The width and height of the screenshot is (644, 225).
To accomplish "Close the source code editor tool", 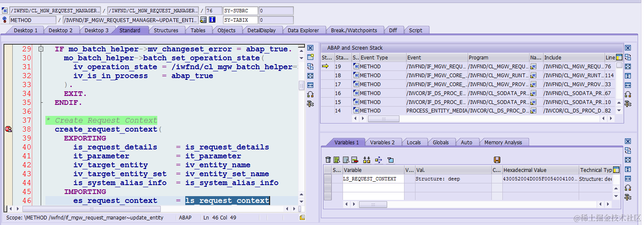I will [x=310, y=48].
